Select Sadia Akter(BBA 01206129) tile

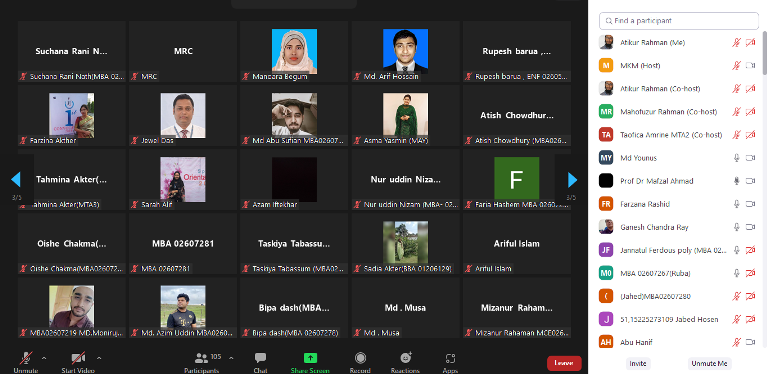pyautogui.click(x=406, y=243)
